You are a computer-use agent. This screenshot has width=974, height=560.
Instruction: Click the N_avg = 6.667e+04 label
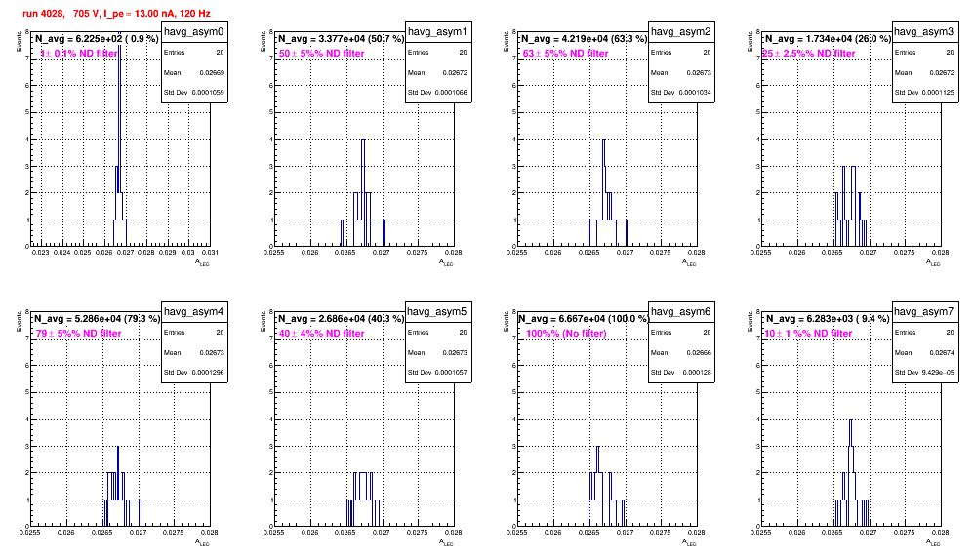(x=584, y=319)
